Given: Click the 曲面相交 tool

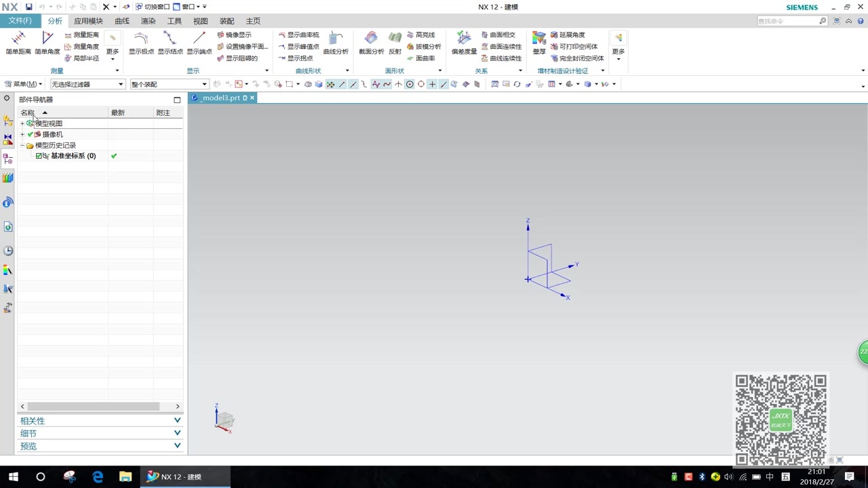Looking at the screenshot, I should 498,35.
